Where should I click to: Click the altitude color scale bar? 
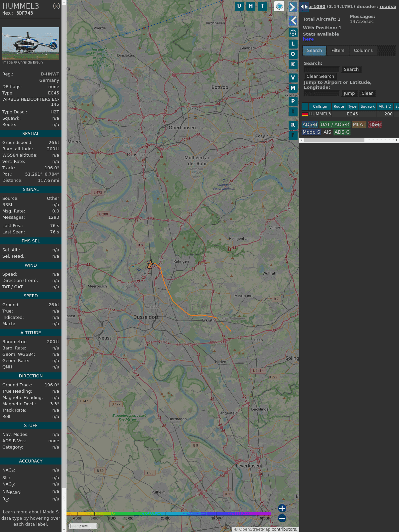(169, 514)
